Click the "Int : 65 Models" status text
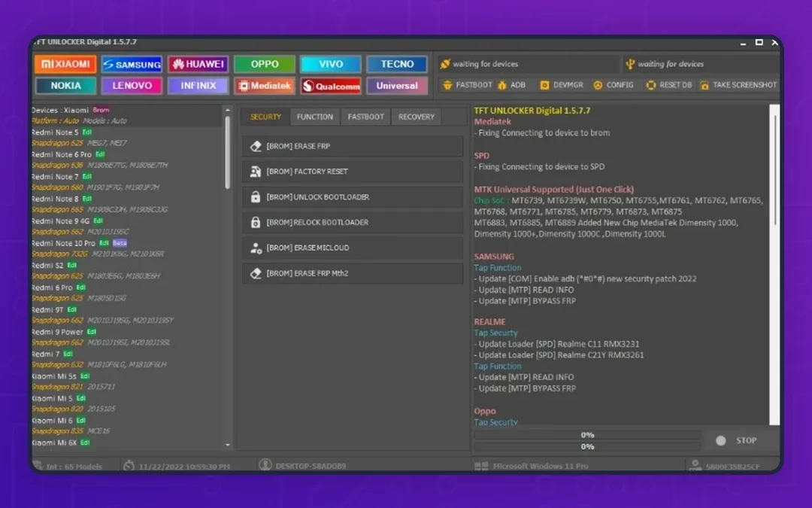 (74, 467)
